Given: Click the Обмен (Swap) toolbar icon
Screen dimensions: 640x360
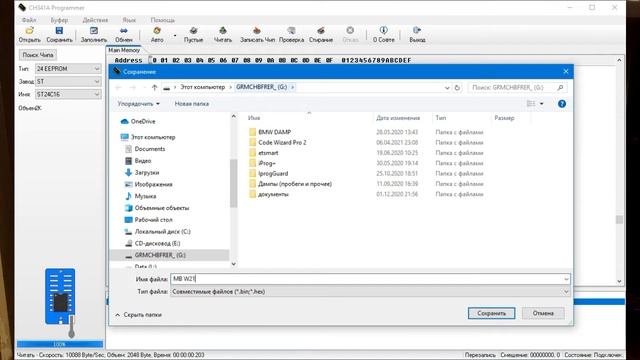Looking at the screenshot, I should pyautogui.click(x=124, y=35).
